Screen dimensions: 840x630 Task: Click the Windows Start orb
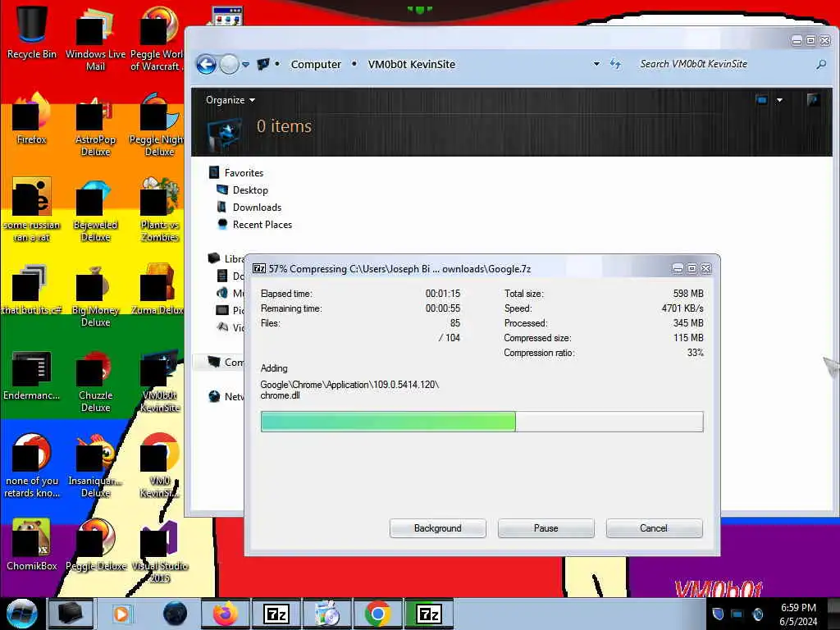21,614
